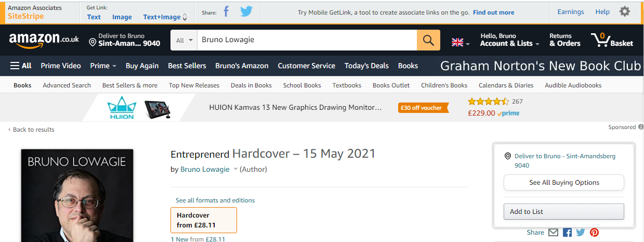Select the Hardcover from £28.11 format
Viewport: 644px width, 242px height.
pos(204,220)
